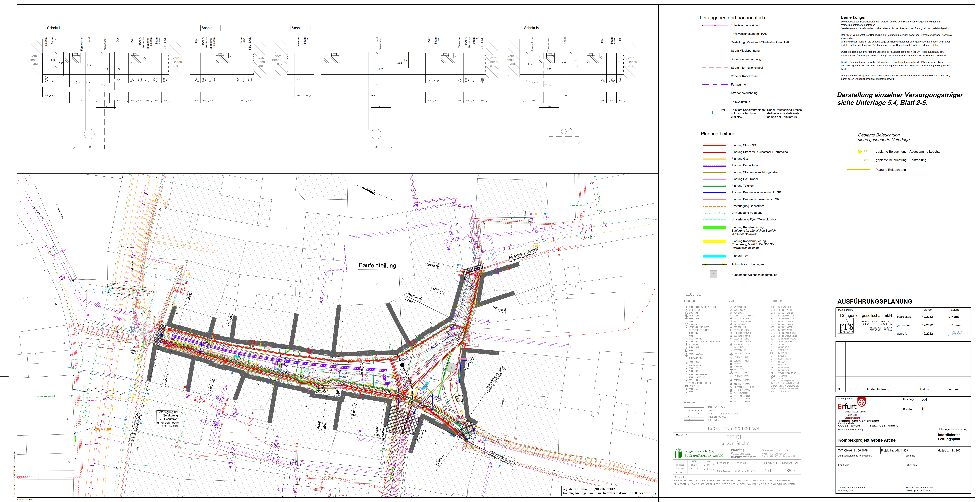Click the pink Planung LWL-Kabel line

coord(714,179)
